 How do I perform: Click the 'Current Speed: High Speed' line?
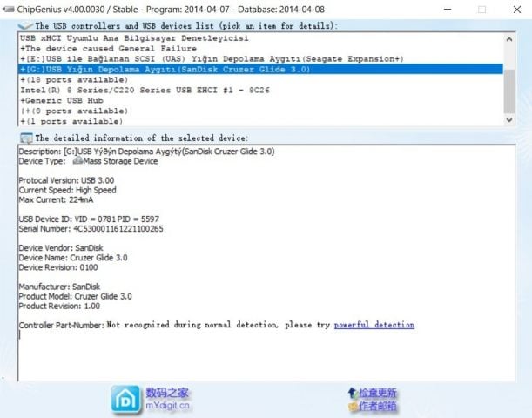tap(67, 190)
